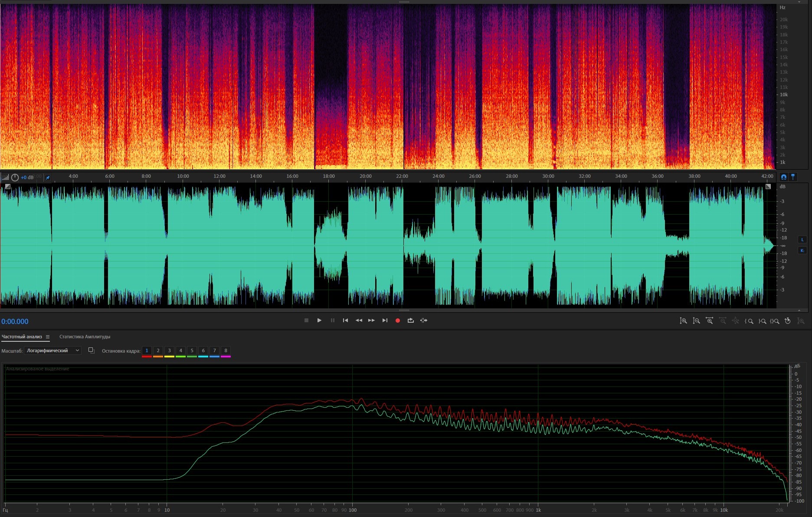The height and width of the screenshot is (517, 812).
Task: Click the fade-out handle at waveform end
Action: [768, 187]
